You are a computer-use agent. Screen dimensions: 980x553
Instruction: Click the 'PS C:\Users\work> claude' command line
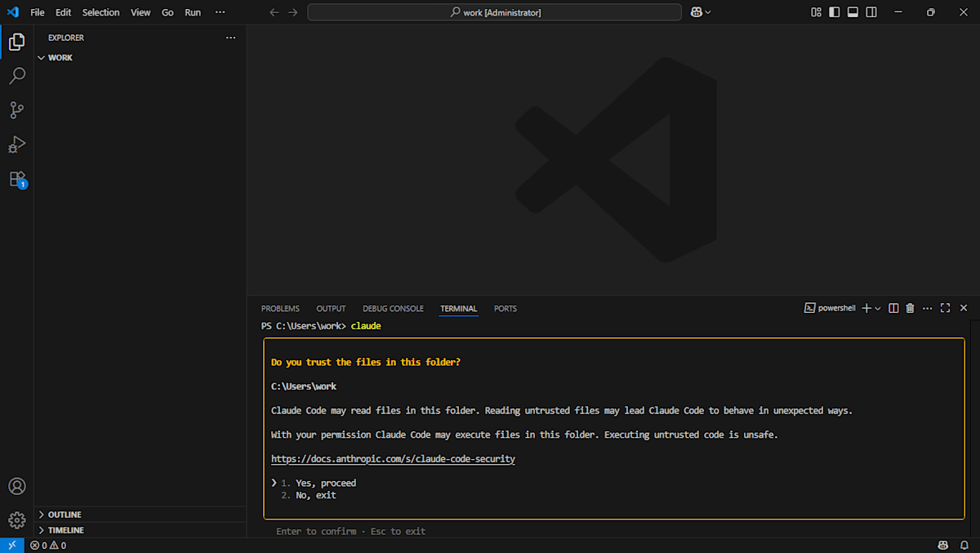point(321,326)
